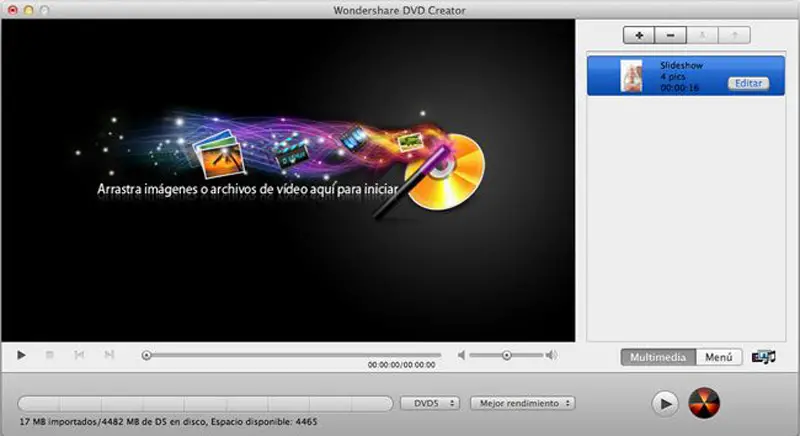The image size is (800, 436).
Task: Click the volume slider knob
Action: click(x=507, y=355)
